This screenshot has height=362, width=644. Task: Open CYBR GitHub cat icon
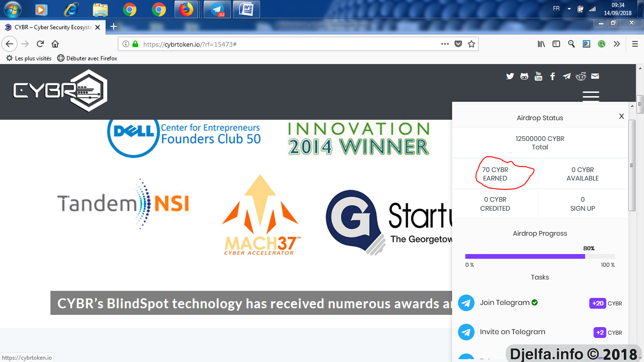click(524, 76)
